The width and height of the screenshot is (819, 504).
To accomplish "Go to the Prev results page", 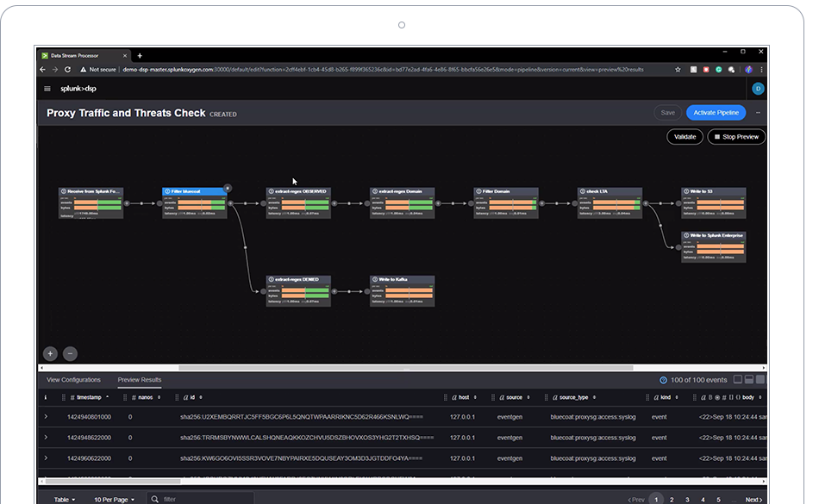I will tap(636, 500).
